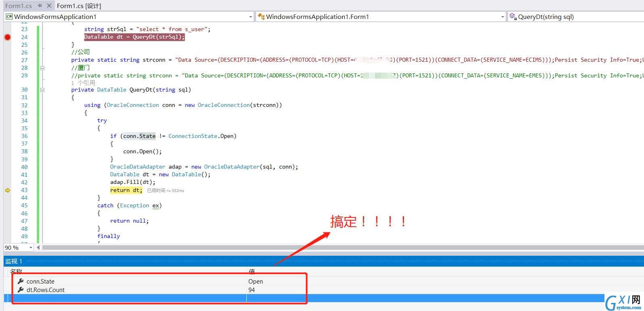Click the value 94 in the watch window
Image resolution: width=644 pixels, height=311 pixels.
(x=252, y=290)
